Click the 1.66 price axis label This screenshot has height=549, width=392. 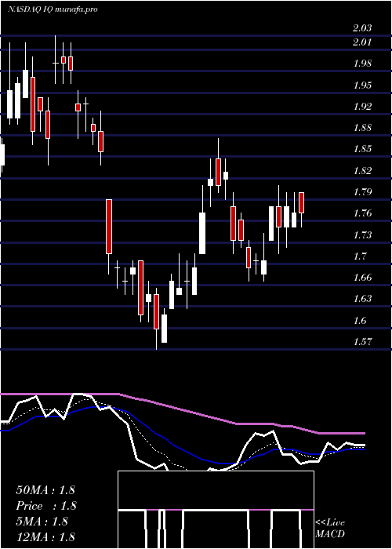tap(362, 278)
